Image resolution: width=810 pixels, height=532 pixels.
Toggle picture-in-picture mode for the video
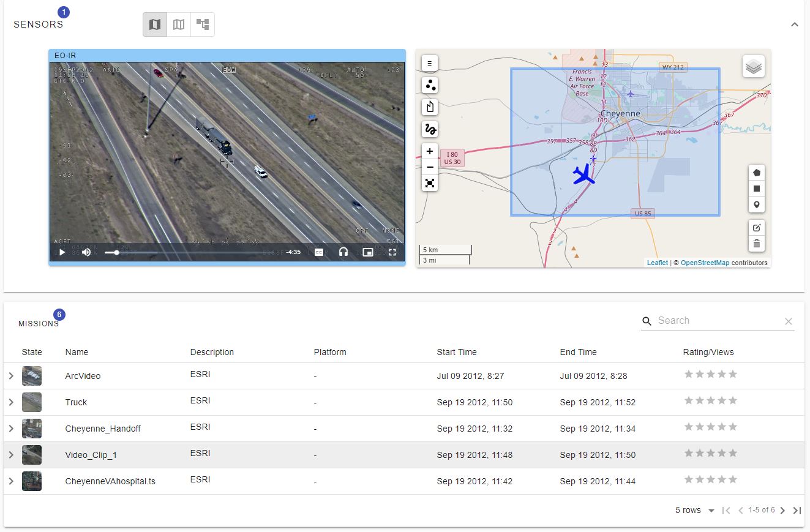coord(368,252)
